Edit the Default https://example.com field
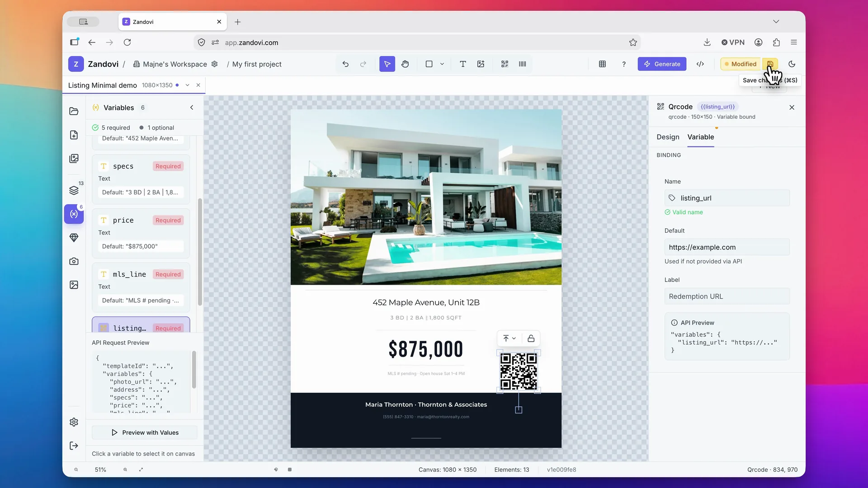 click(x=727, y=247)
